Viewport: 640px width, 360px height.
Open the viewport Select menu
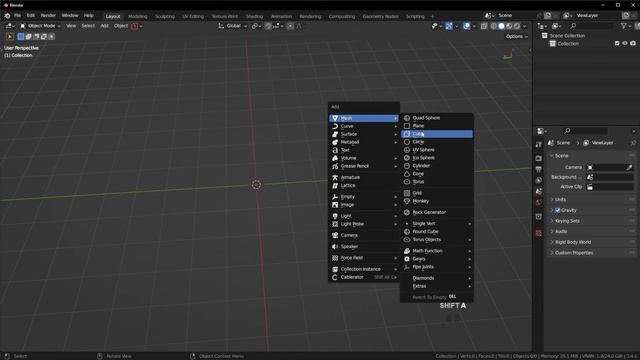(x=88, y=26)
